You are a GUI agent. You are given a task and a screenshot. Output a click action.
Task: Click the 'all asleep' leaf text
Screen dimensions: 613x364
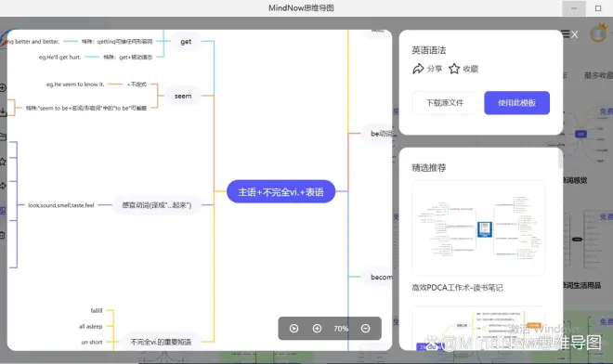point(90,326)
